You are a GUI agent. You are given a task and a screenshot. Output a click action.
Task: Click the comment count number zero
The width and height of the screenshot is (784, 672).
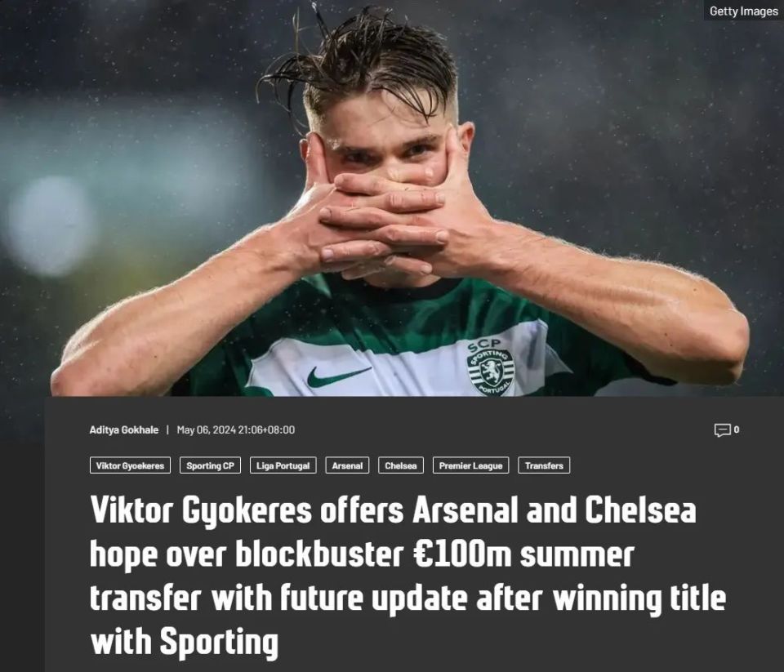coord(737,429)
